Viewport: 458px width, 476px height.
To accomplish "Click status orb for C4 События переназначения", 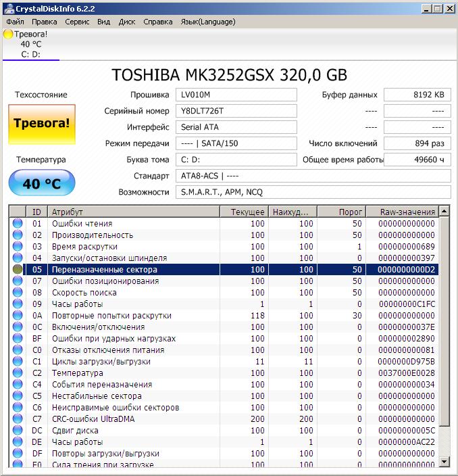I will click(18, 384).
